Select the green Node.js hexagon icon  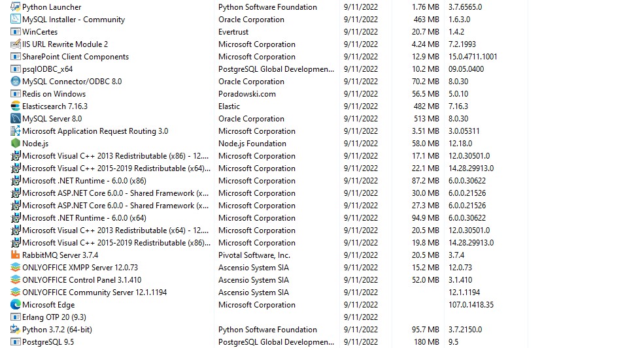[x=15, y=143]
